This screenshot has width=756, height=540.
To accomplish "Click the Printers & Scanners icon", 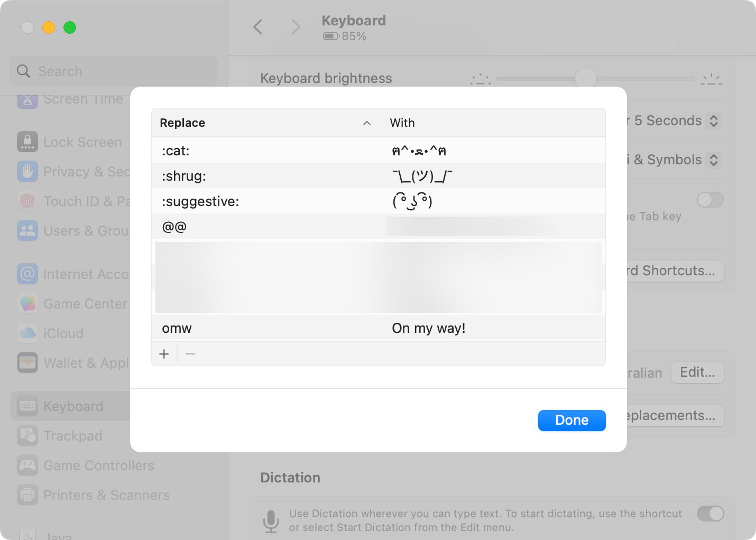I will click(x=27, y=495).
